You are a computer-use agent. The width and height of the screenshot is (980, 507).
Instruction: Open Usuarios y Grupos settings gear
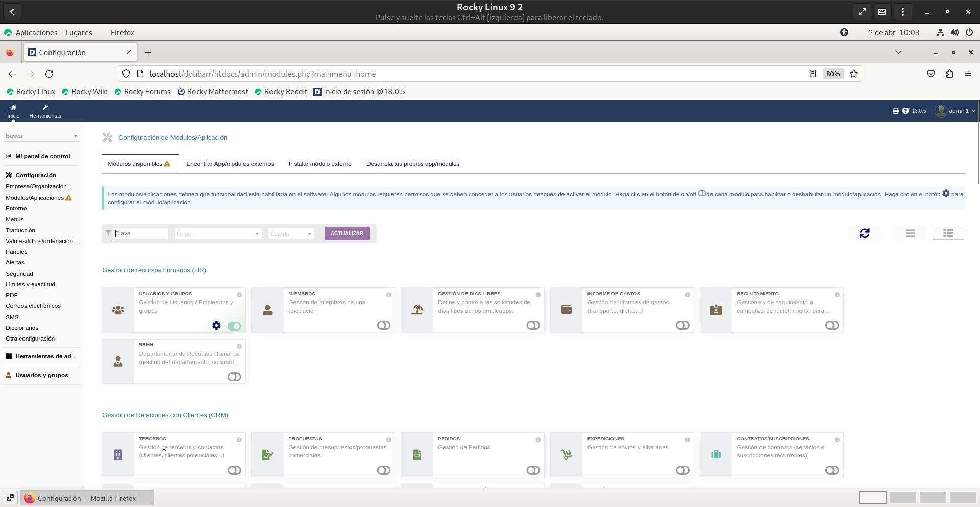pyautogui.click(x=216, y=326)
